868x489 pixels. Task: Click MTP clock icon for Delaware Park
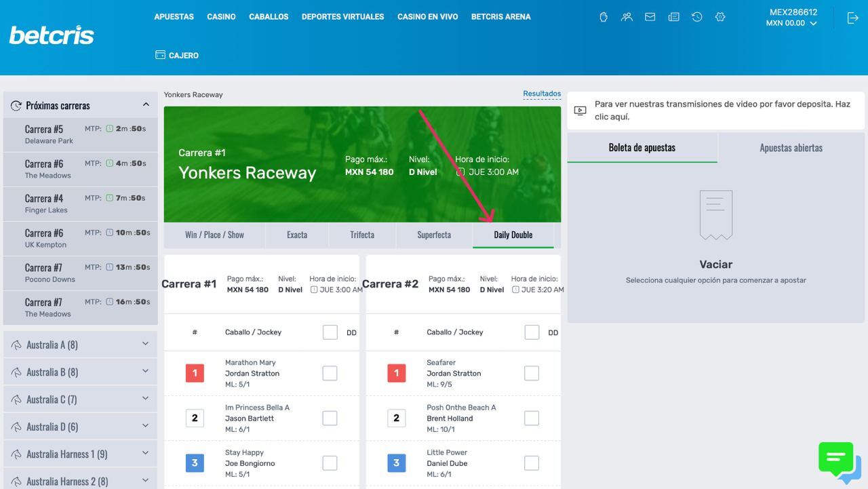click(x=109, y=129)
